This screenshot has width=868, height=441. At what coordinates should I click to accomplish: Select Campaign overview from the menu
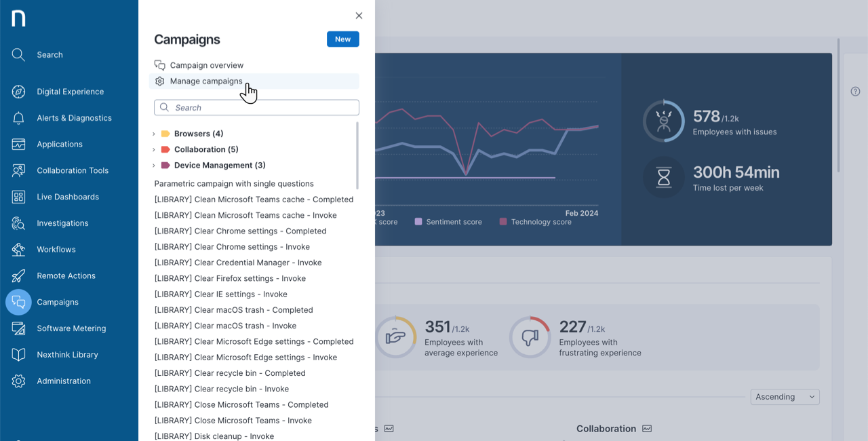coord(207,65)
